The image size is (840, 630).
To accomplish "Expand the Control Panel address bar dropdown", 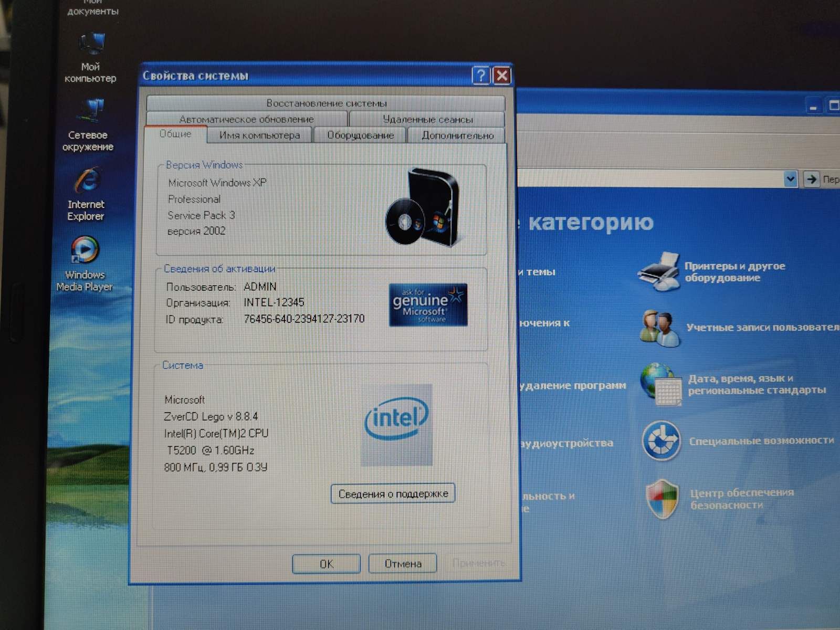I will [x=790, y=179].
